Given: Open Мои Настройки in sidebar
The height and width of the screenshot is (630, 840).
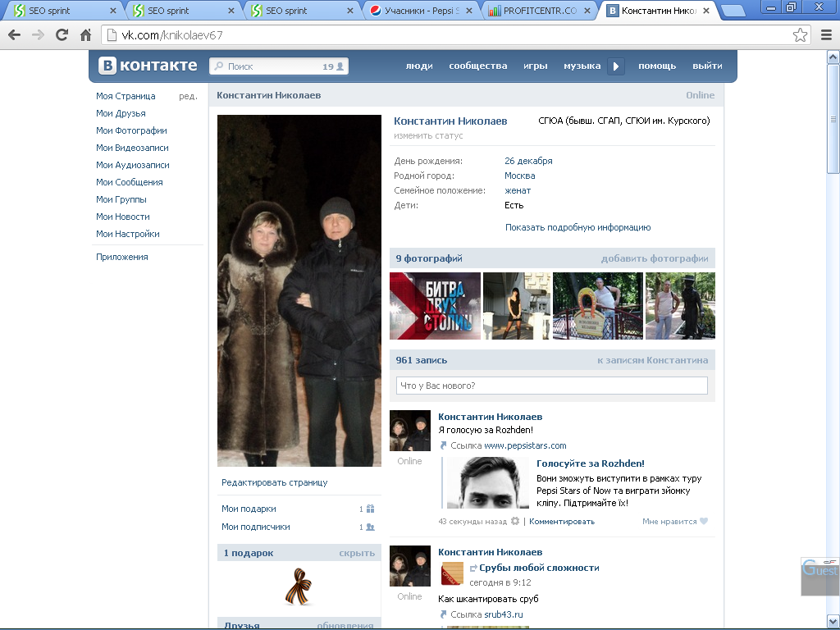Looking at the screenshot, I should pos(127,234).
